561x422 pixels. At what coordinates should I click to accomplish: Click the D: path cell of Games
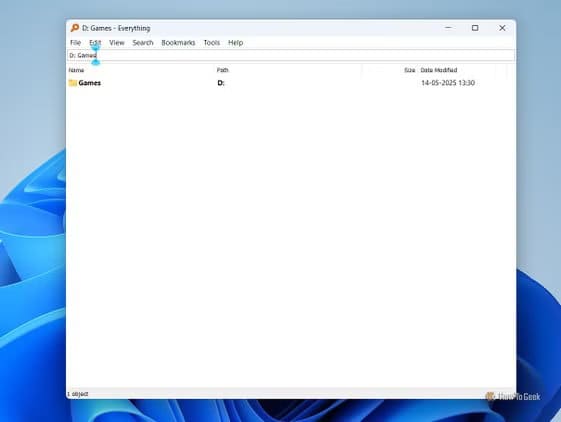(x=221, y=83)
